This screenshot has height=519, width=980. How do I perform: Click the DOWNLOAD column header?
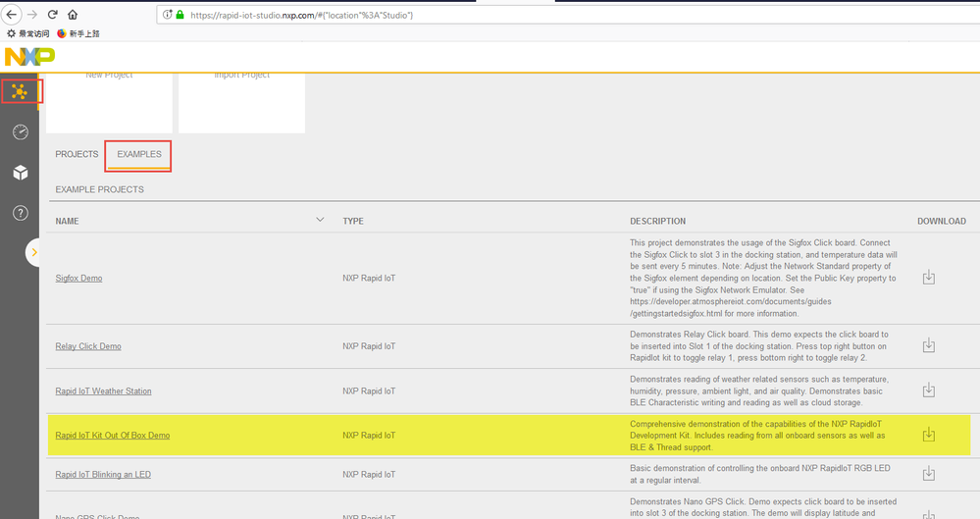click(x=941, y=222)
